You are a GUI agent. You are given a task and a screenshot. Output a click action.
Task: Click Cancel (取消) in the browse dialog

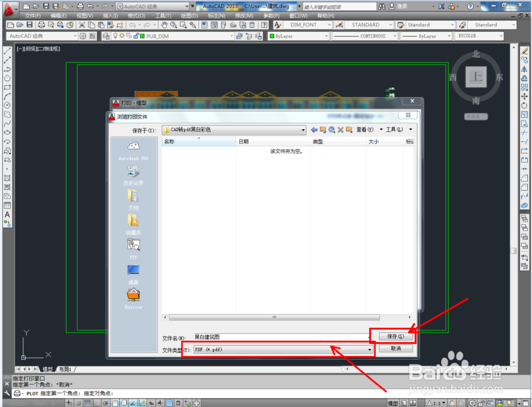396,348
